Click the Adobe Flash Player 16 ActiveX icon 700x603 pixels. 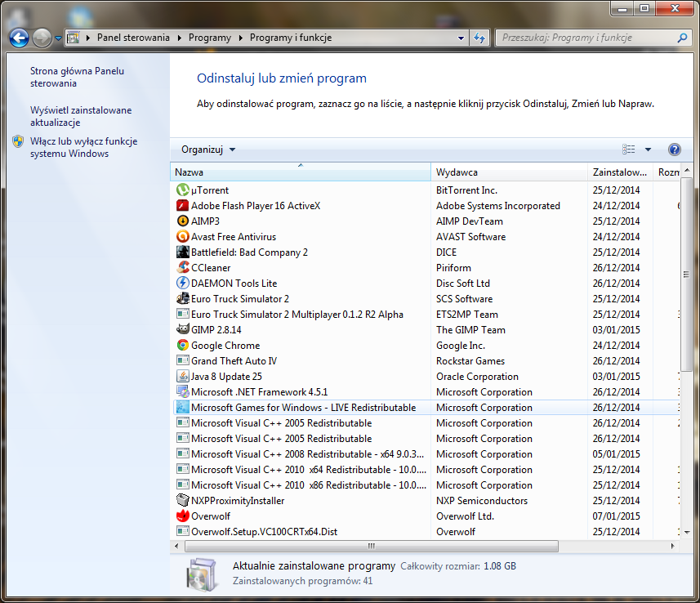(x=183, y=205)
